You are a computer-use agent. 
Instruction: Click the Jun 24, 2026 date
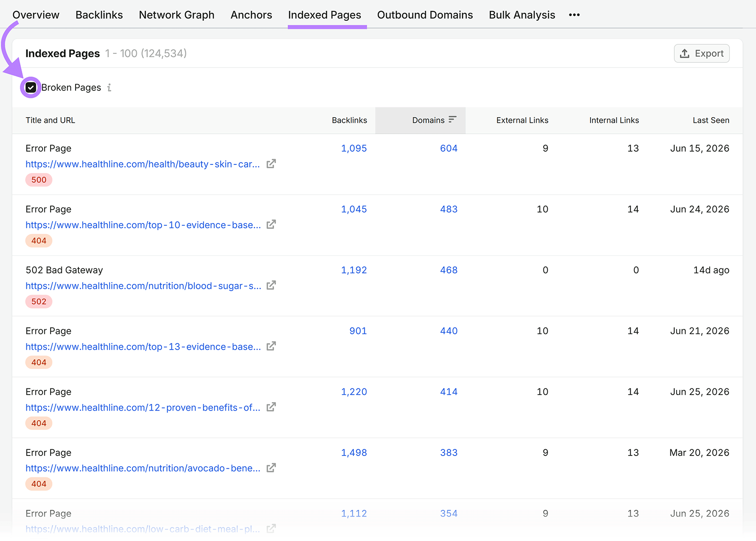tap(700, 209)
